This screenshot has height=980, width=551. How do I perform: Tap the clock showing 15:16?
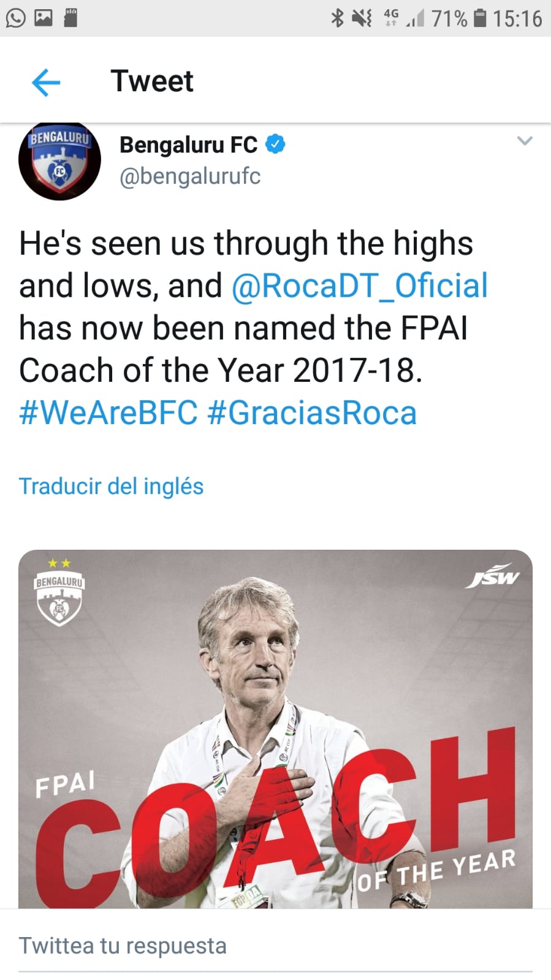[x=517, y=18]
